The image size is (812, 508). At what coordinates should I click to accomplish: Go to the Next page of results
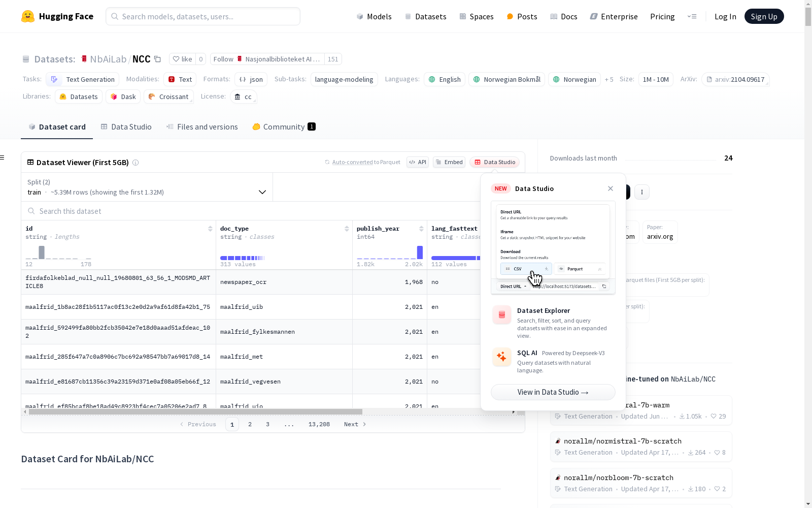coord(355,424)
